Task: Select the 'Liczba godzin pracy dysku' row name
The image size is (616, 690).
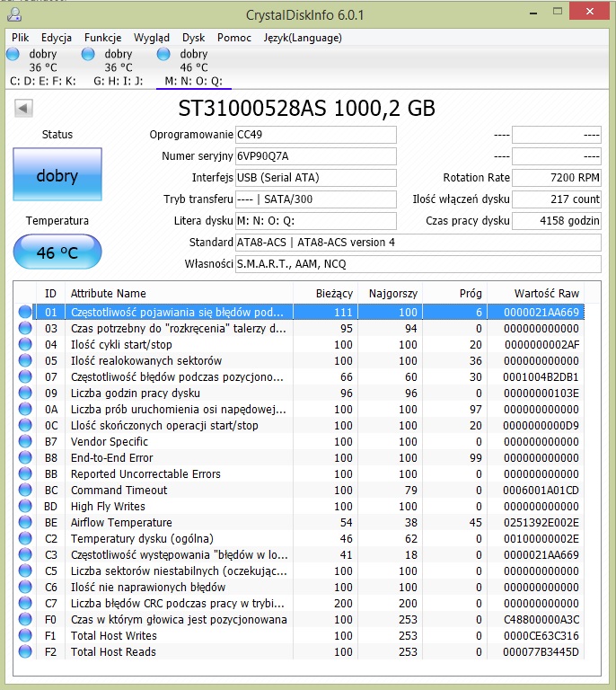Action: coord(136,394)
